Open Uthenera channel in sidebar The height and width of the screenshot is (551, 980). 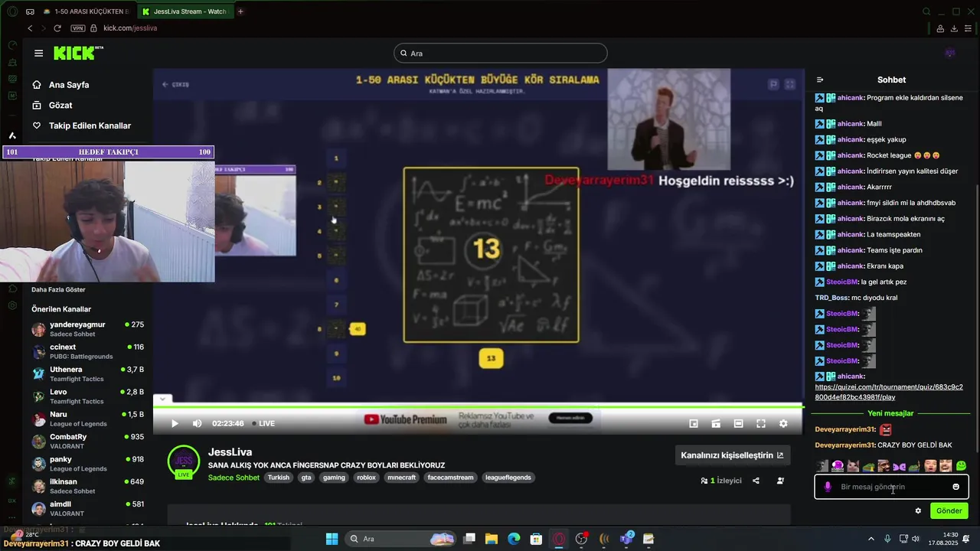pos(87,373)
